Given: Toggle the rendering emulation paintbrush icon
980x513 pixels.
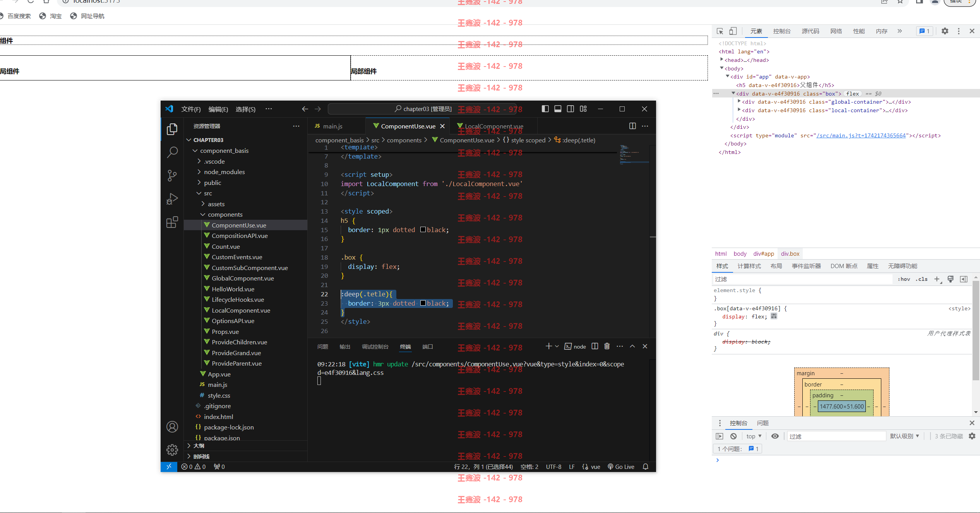Looking at the screenshot, I should [x=951, y=279].
